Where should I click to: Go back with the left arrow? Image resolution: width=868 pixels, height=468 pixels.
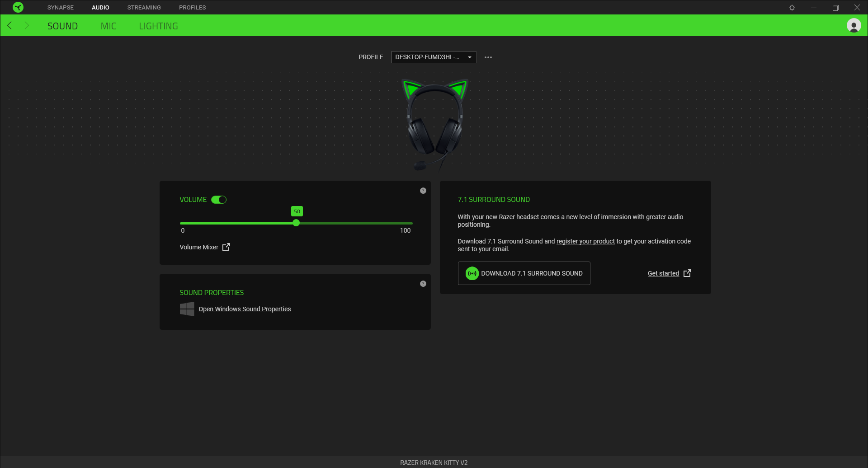[9, 26]
